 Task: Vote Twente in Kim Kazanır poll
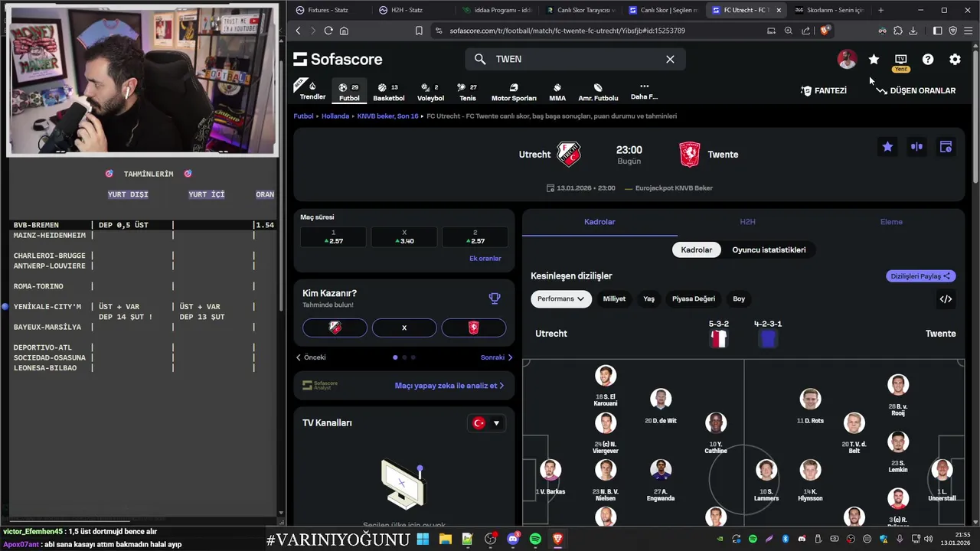(474, 328)
